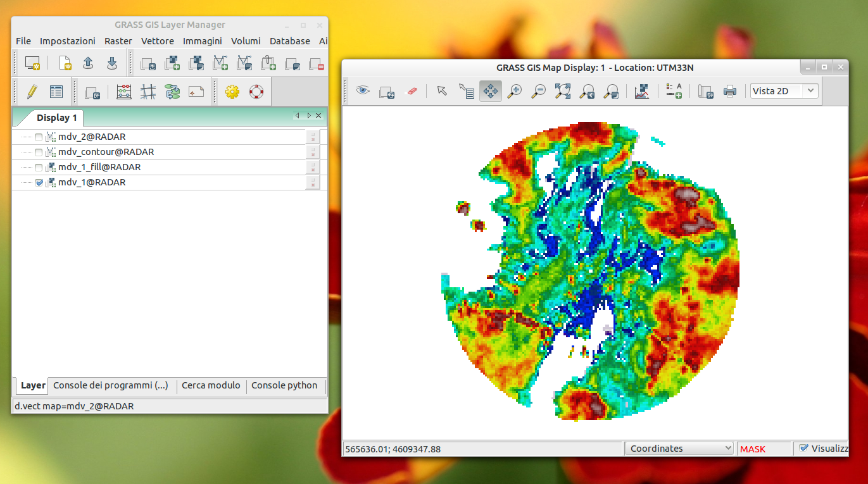This screenshot has width=868, height=484.
Task: Return to the previous zoom
Action: point(587,91)
